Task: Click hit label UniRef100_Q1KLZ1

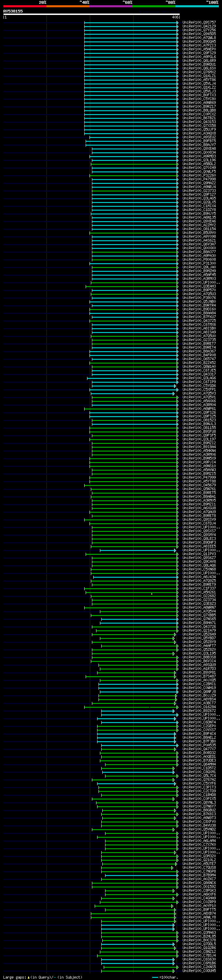Action: coord(199,76)
